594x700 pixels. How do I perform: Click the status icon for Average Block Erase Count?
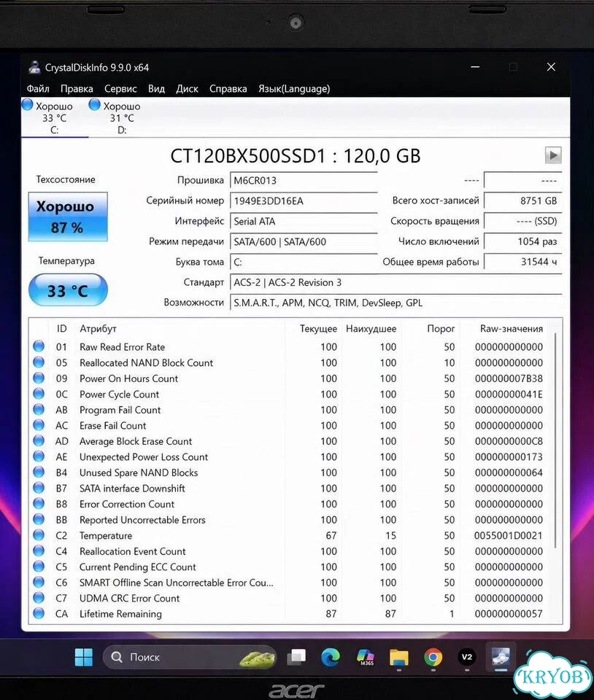coord(39,440)
